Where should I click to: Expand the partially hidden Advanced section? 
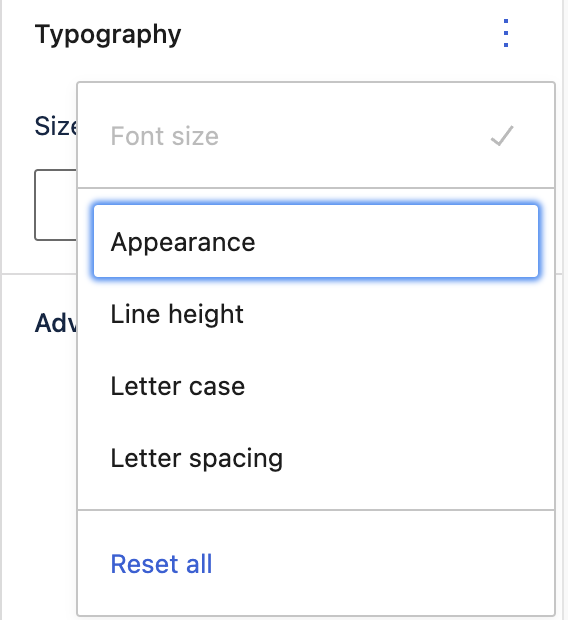click(x=55, y=323)
